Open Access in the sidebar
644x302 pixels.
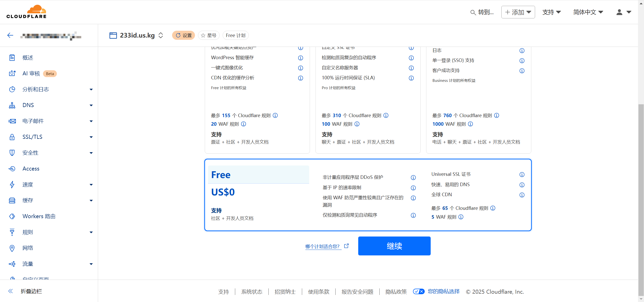[x=31, y=169]
